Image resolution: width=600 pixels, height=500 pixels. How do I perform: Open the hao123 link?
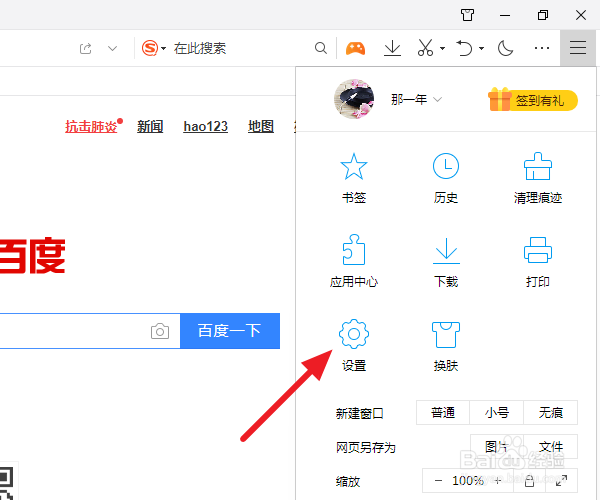(x=205, y=126)
